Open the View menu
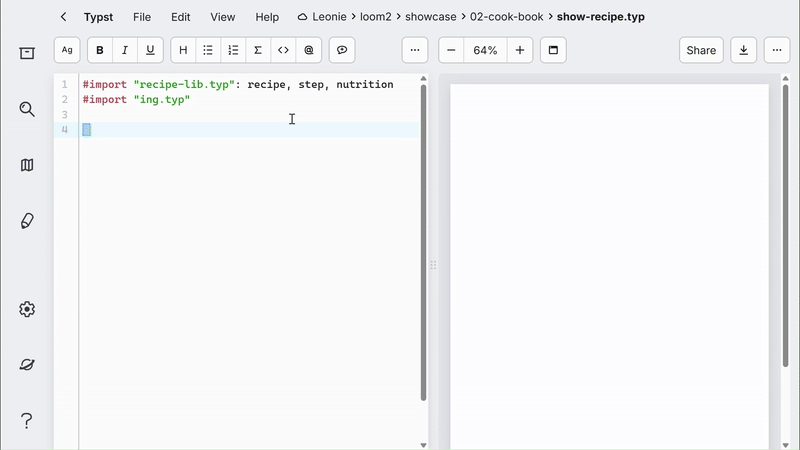 coord(223,17)
